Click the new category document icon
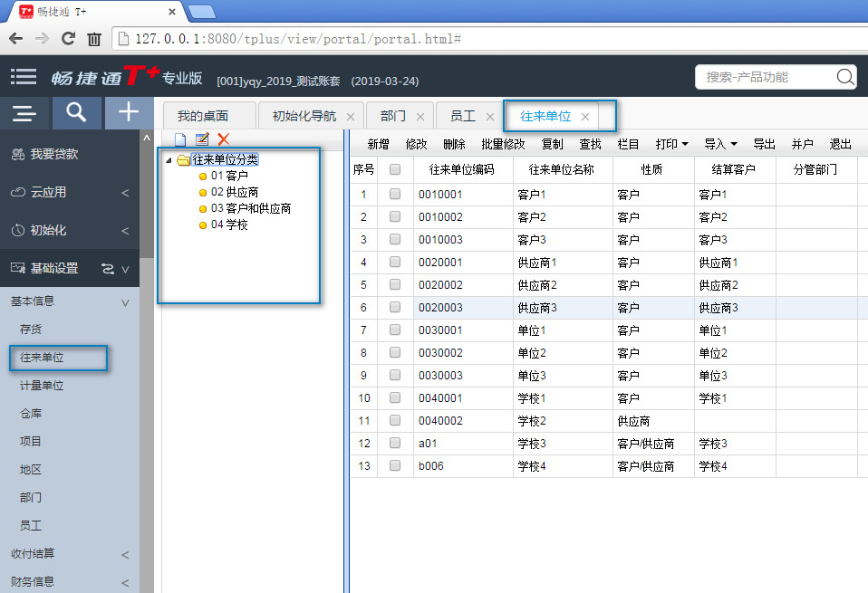Image resolution: width=868 pixels, height=593 pixels. pyautogui.click(x=180, y=139)
